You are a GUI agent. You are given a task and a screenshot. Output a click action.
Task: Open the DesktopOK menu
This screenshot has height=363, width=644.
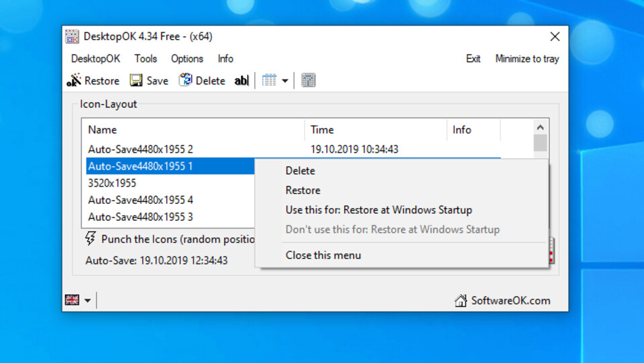(96, 59)
